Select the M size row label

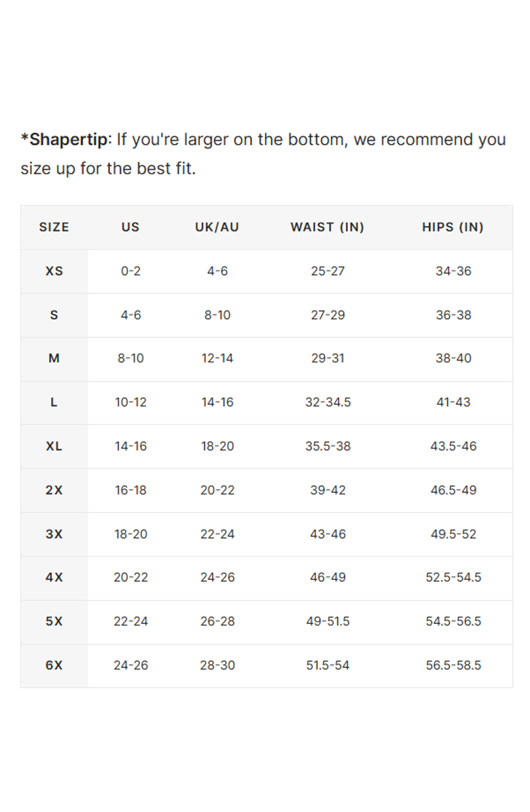click(54, 358)
